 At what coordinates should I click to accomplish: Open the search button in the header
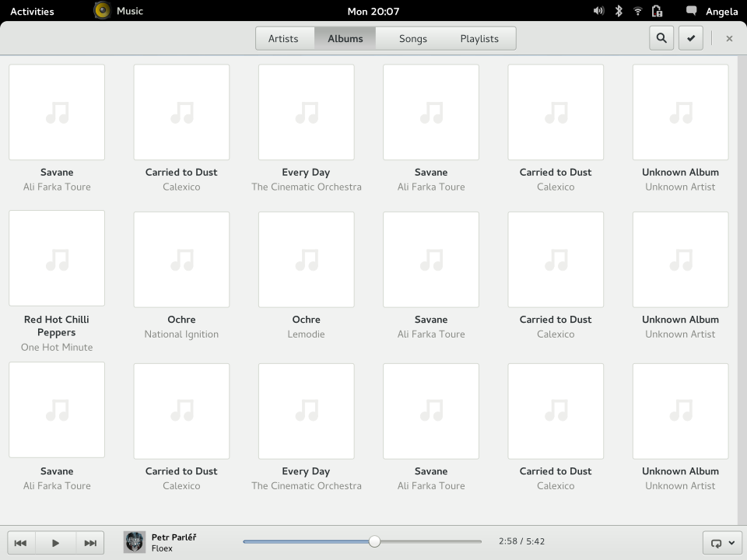click(661, 38)
